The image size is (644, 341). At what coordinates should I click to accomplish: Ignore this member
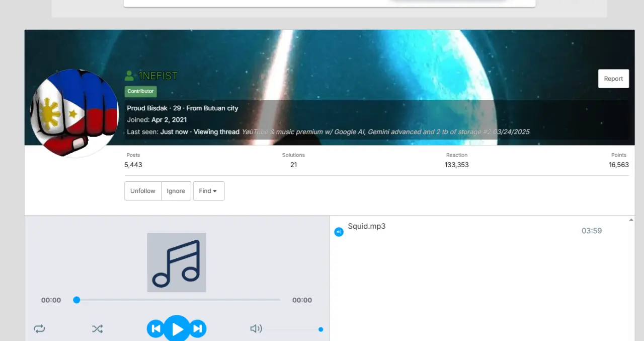pos(176,191)
